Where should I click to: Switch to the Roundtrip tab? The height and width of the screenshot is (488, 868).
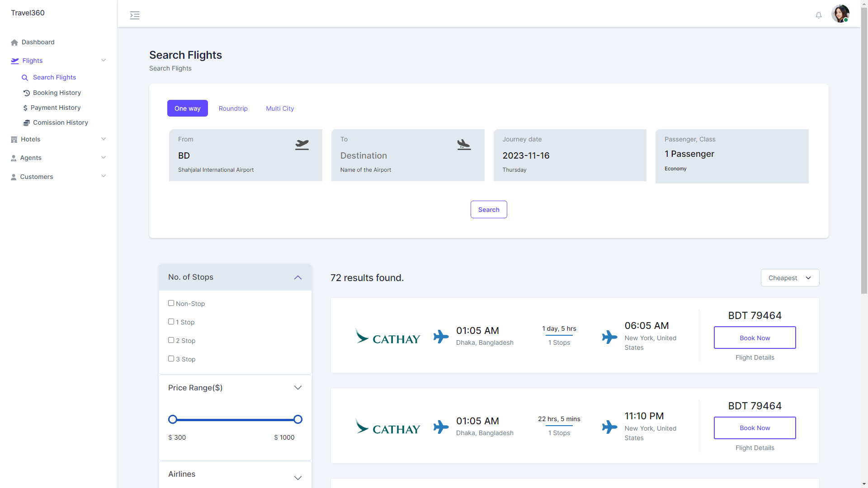pyautogui.click(x=233, y=108)
